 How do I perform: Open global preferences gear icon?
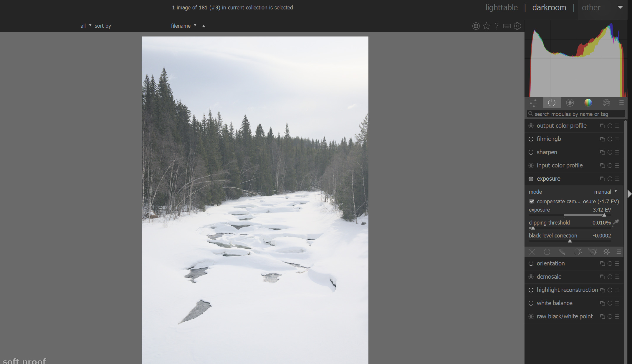click(x=517, y=26)
